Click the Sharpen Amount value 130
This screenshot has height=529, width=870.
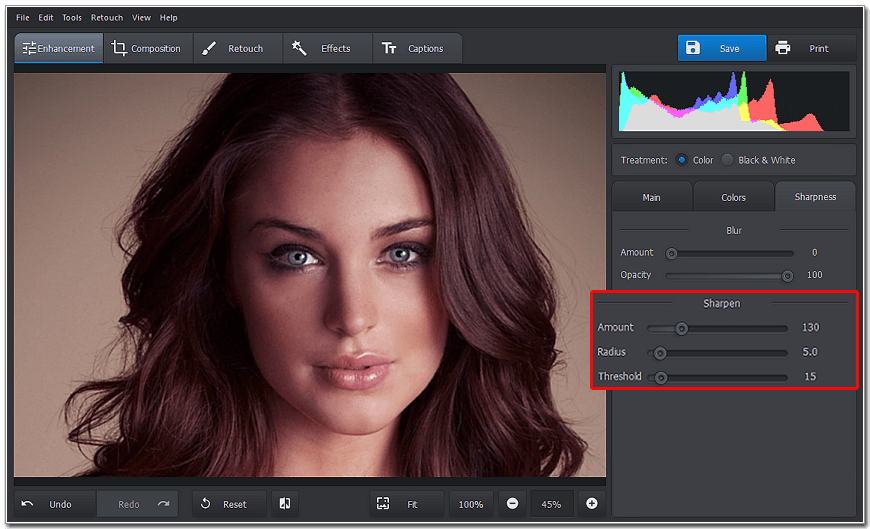click(810, 328)
